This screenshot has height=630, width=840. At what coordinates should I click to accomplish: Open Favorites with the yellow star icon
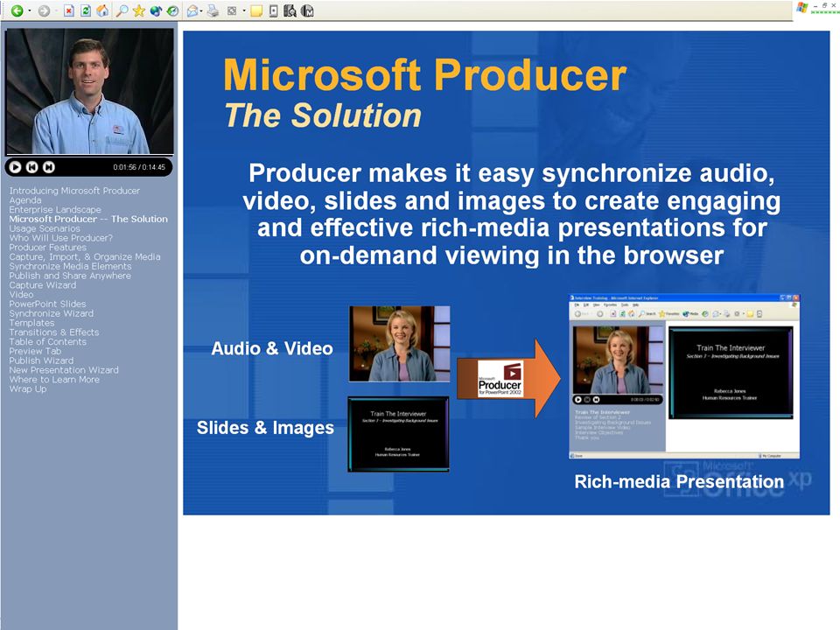(x=139, y=10)
